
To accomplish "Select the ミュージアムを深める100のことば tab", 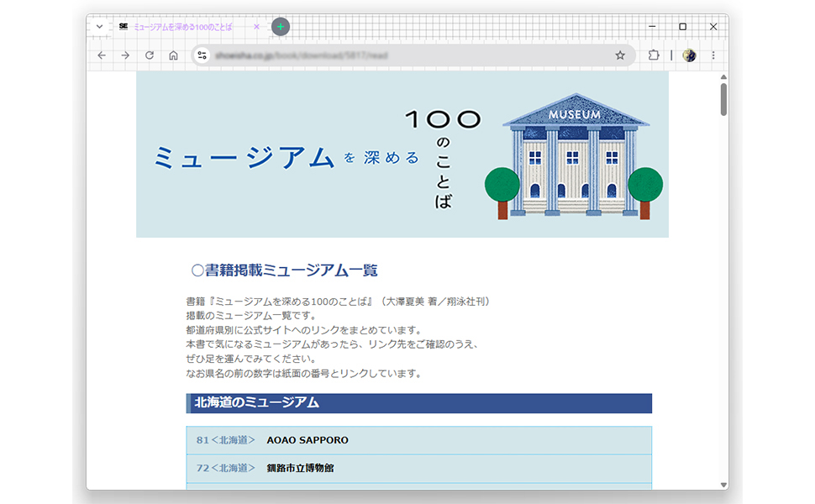I will 183,27.
